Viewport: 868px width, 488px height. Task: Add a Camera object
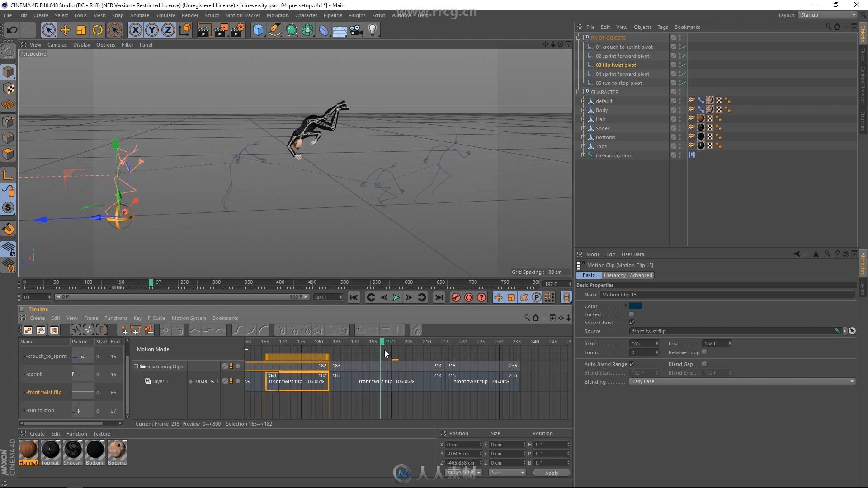356,30
